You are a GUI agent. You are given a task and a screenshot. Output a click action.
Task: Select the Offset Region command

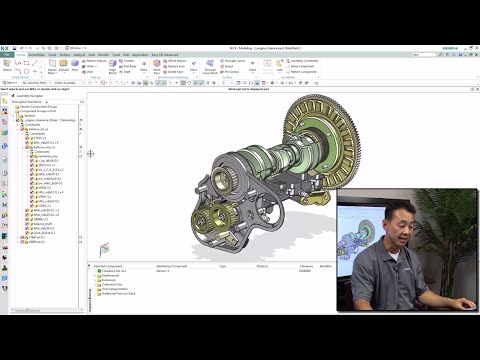point(175,61)
